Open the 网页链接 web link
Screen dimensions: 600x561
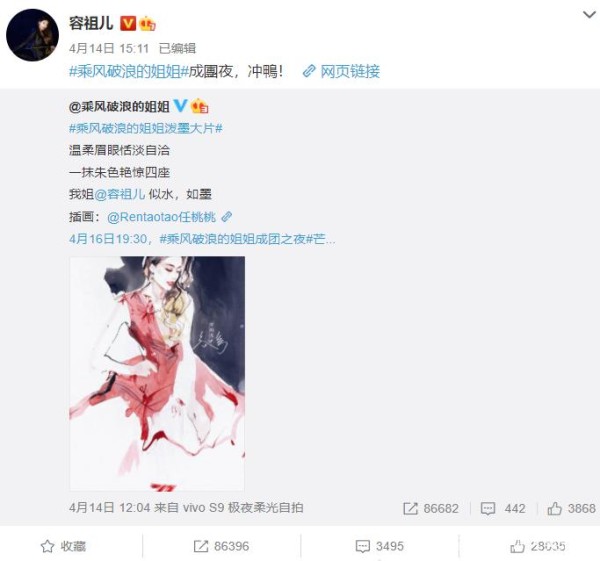[x=350, y=71]
